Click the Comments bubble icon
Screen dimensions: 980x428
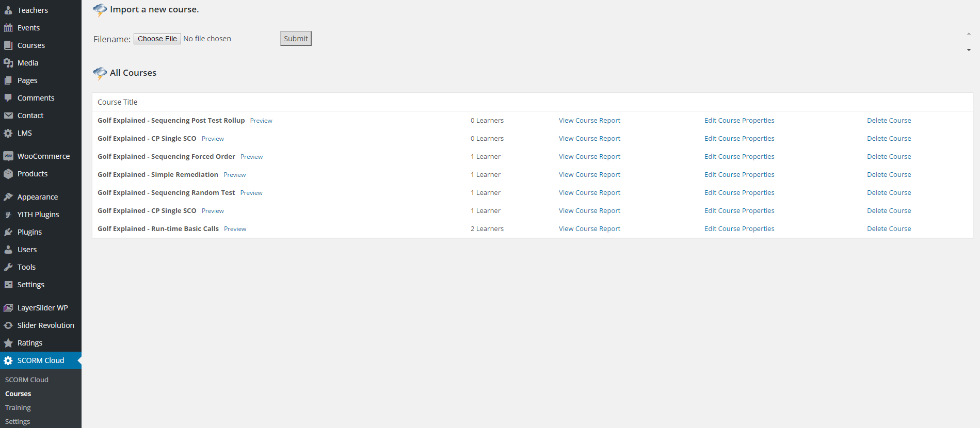pos(8,98)
